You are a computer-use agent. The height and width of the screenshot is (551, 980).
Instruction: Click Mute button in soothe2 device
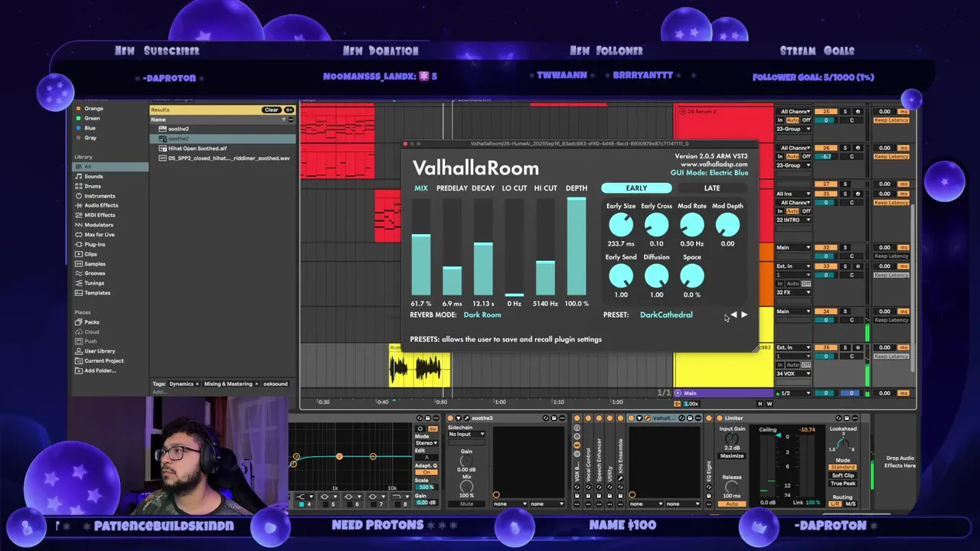[x=466, y=504]
